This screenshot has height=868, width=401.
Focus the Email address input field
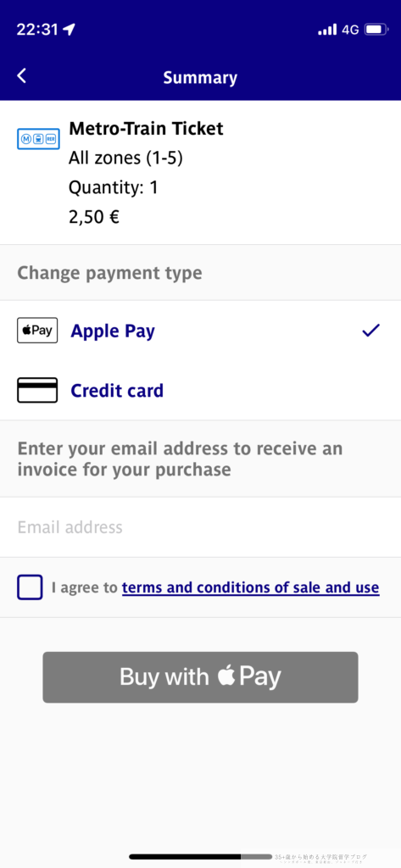click(x=200, y=527)
